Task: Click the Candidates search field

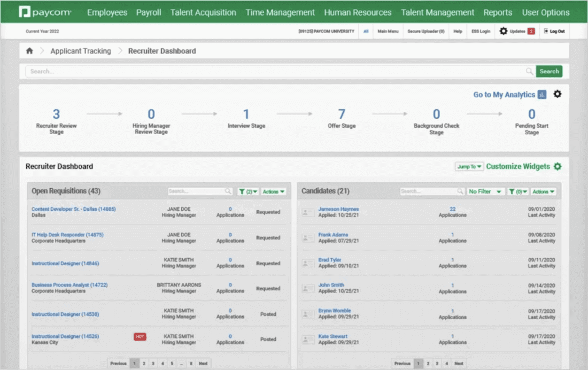Action: (432, 191)
